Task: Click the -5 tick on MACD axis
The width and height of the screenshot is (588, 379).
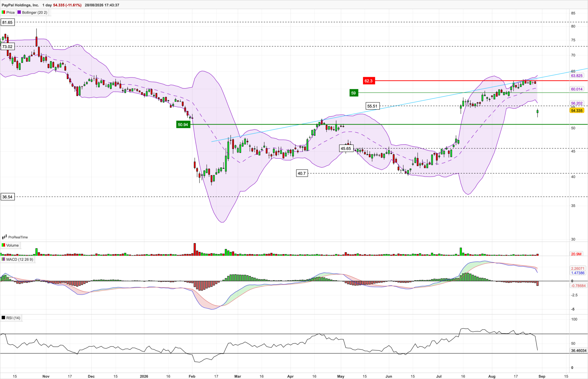Action: [573, 309]
